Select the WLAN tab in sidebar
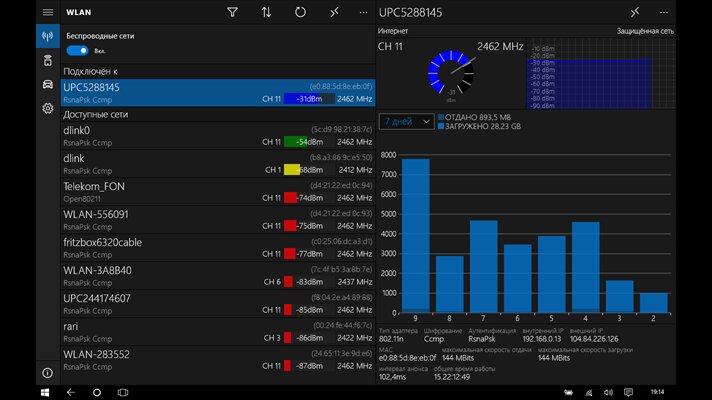712x400 pixels. 46,36
